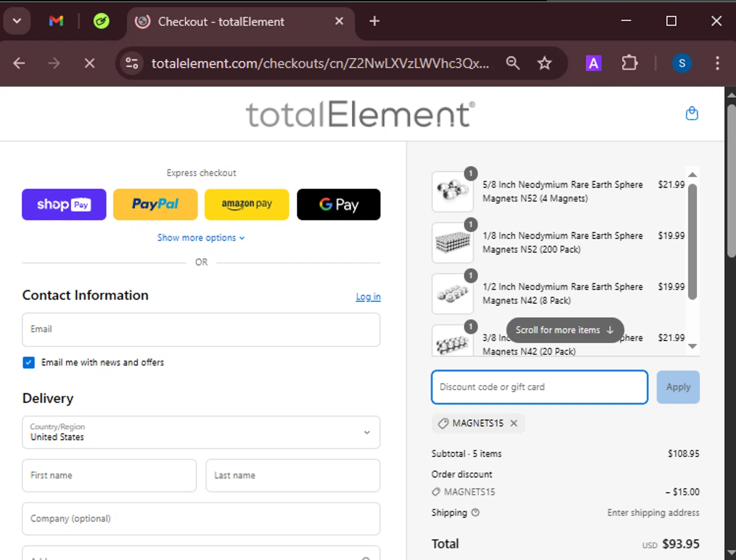The width and height of the screenshot is (736, 560).
Task: Click the Delivery heading
Action: (x=48, y=398)
